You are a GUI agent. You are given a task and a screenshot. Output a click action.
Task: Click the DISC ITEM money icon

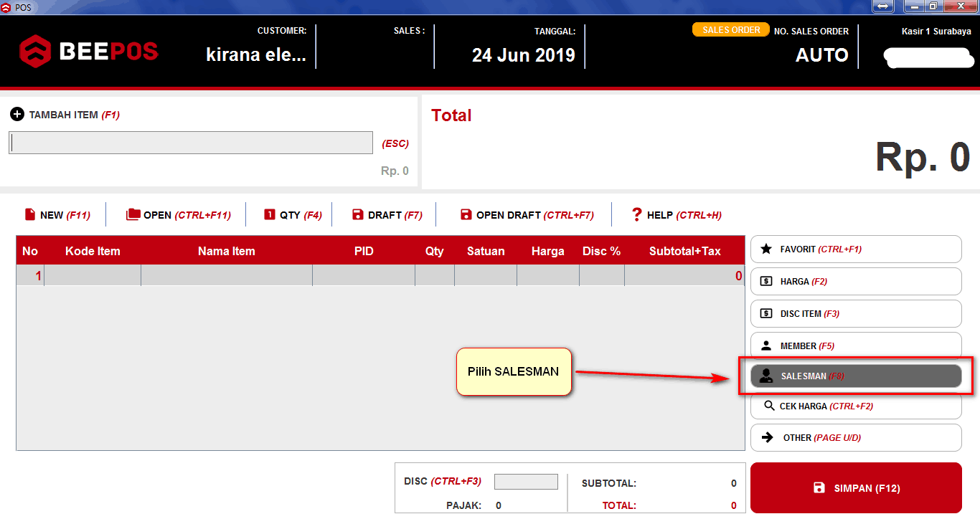tap(766, 313)
